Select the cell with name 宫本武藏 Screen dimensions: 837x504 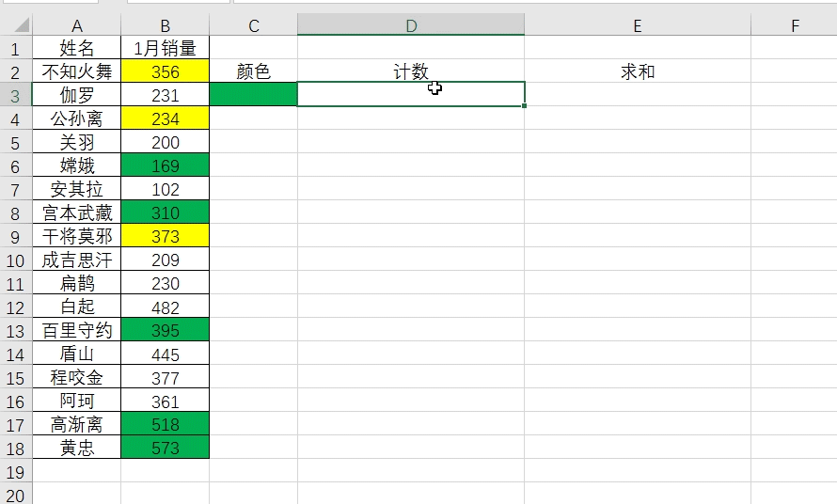[x=76, y=213]
